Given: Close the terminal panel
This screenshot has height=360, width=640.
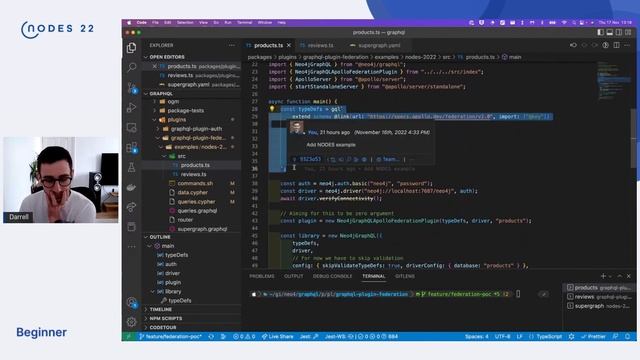Looking at the screenshot, I should 629,276.
